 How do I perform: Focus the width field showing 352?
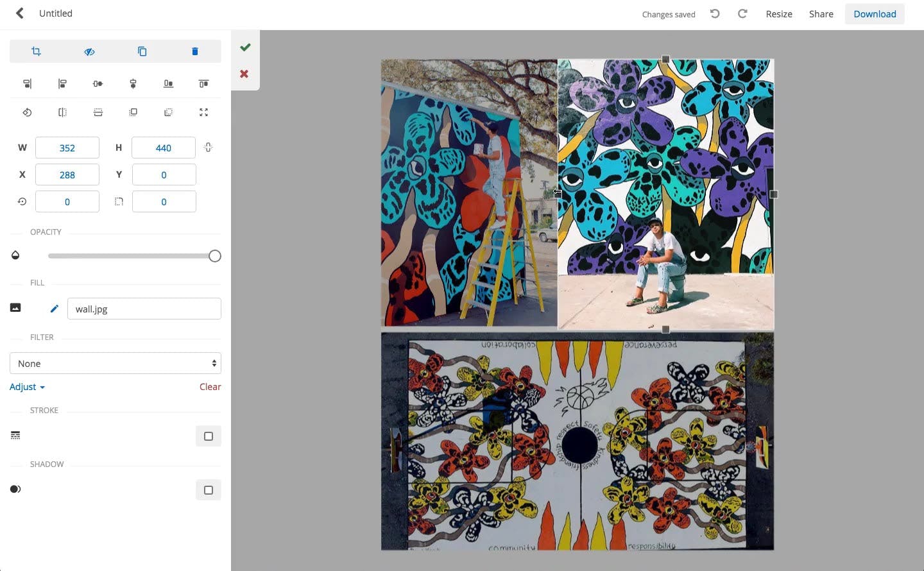click(67, 148)
